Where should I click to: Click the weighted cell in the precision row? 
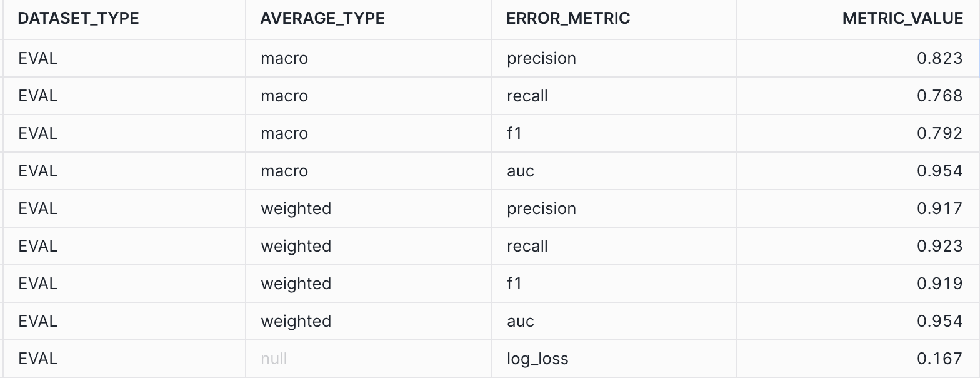click(296, 208)
